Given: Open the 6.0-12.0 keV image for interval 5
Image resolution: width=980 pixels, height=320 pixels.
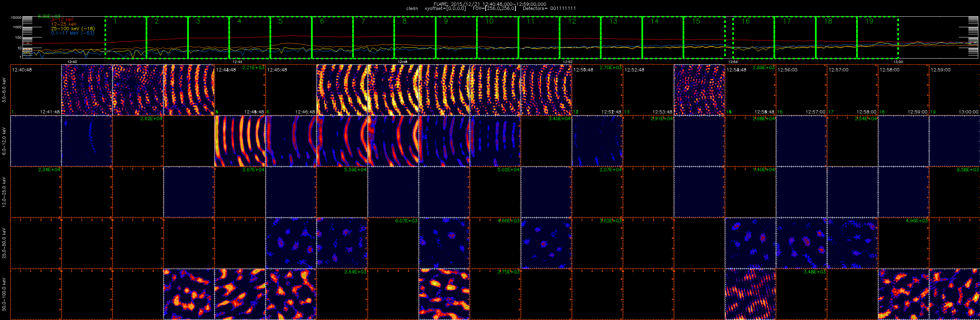Looking at the screenshot, I should pyautogui.click(x=240, y=141).
